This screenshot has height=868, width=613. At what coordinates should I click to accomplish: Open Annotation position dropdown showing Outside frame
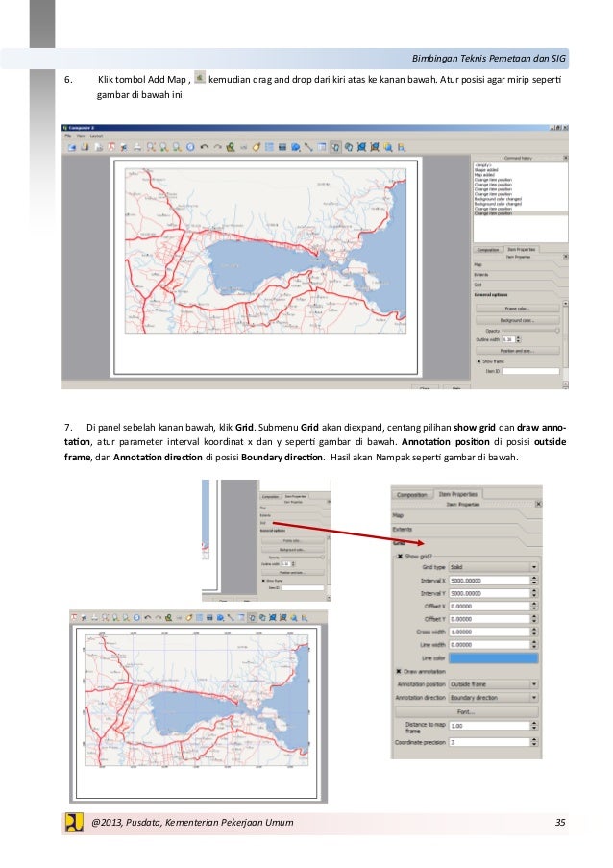pyautogui.click(x=493, y=684)
